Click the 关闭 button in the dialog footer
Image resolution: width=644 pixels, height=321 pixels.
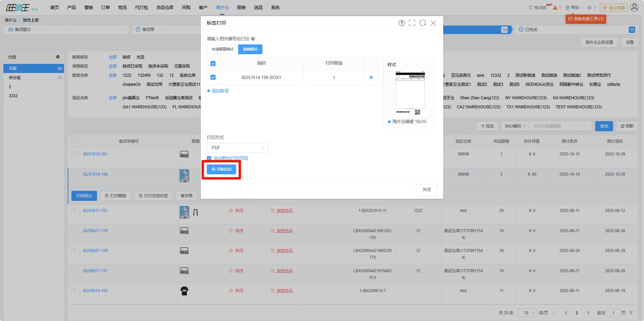pyautogui.click(x=426, y=190)
